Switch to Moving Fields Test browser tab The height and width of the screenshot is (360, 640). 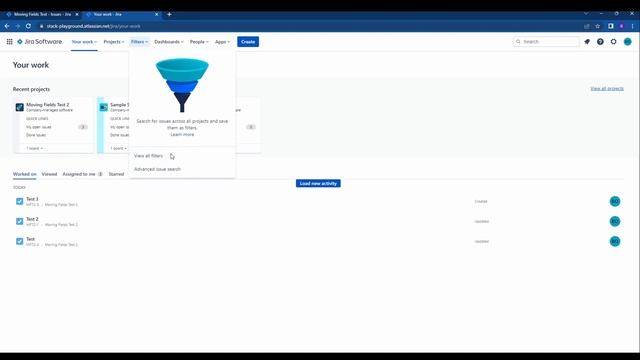pos(41,14)
